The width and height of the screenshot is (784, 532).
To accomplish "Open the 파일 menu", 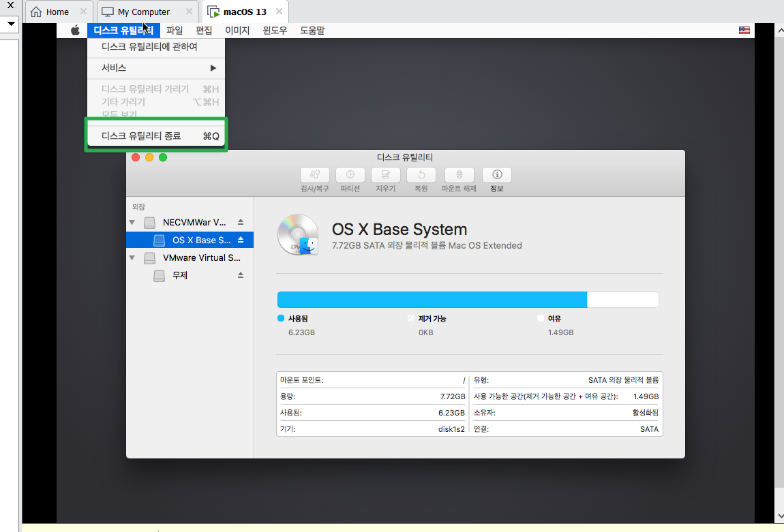I will pos(175,31).
